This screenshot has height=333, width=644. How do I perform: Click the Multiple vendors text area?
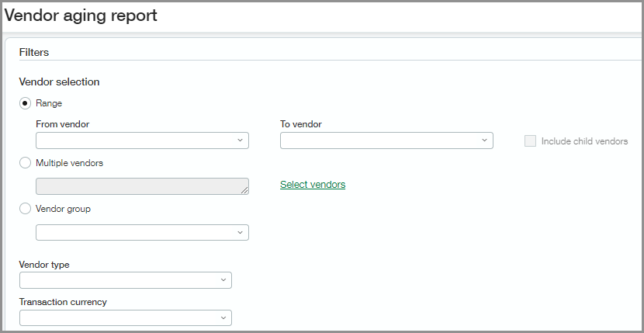[138, 186]
